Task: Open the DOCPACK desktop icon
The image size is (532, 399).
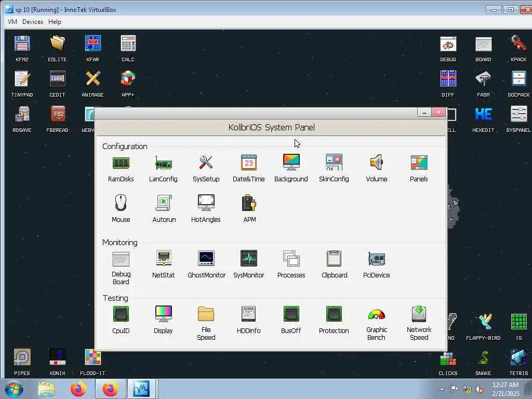Action: click(x=519, y=84)
